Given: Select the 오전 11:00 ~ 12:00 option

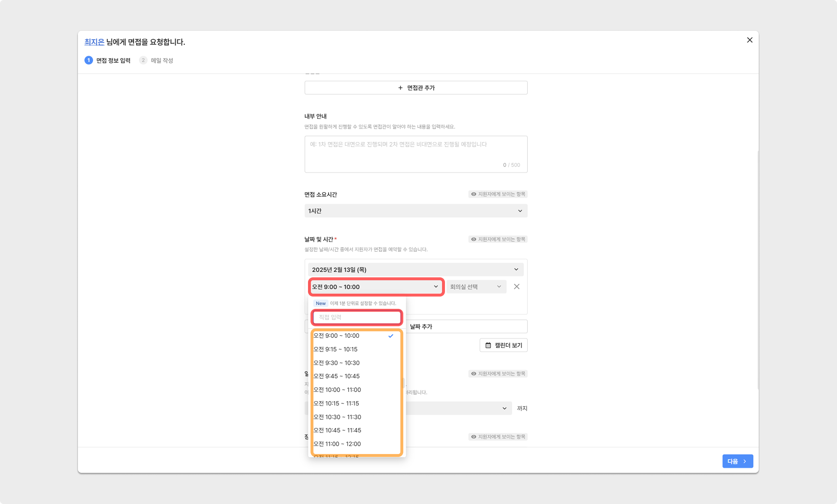Looking at the screenshot, I should pos(337,444).
